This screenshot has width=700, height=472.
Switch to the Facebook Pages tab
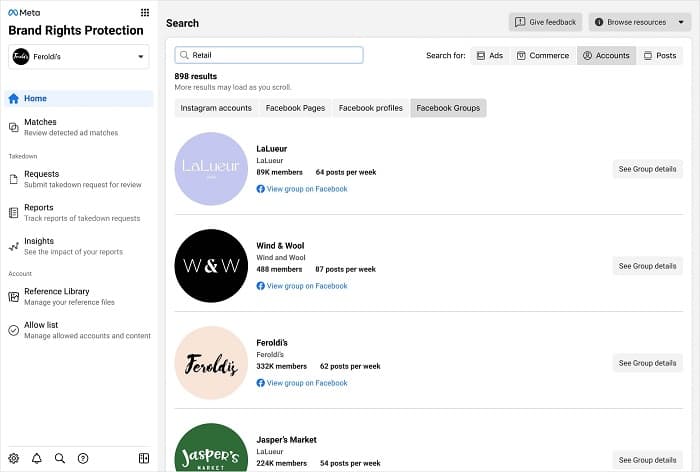click(x=296, y=108)
